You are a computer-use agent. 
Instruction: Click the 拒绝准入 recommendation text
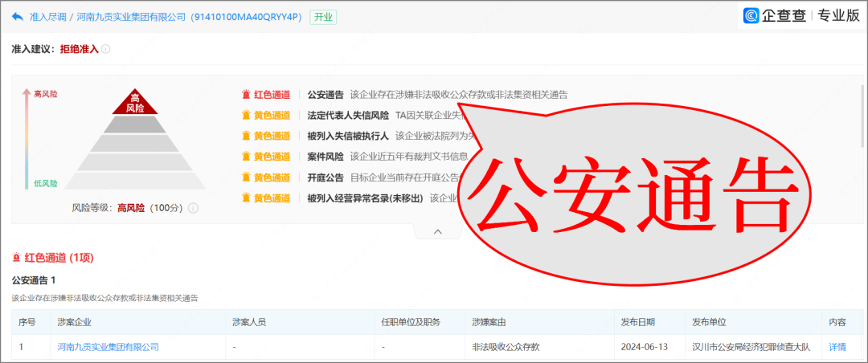79,49
